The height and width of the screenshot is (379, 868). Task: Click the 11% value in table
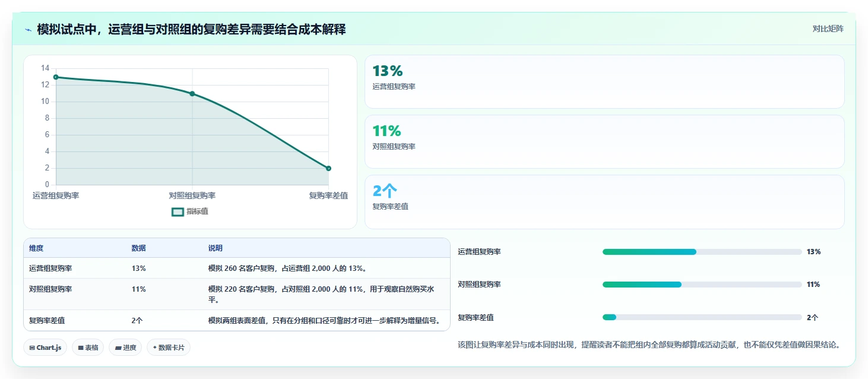139,289
